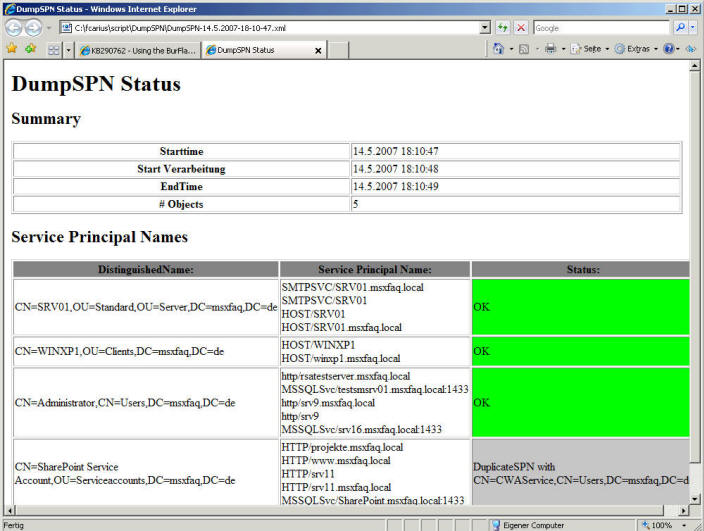
Task: Click the CN=WINXP1 distinguished name cell
Action: [x=146, y=351]
